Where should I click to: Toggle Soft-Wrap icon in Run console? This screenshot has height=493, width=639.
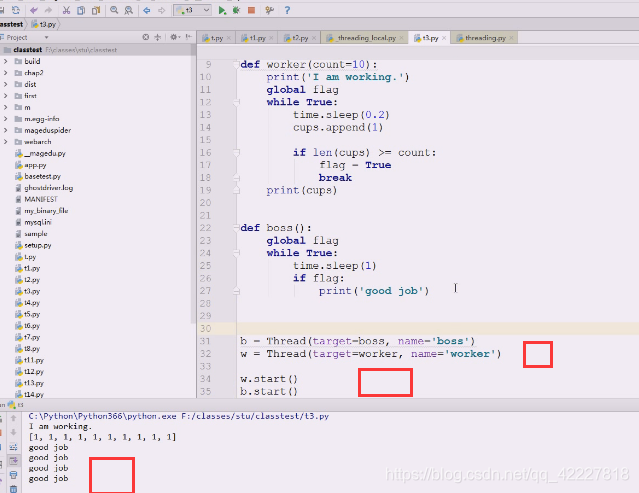tap(13, 447)
